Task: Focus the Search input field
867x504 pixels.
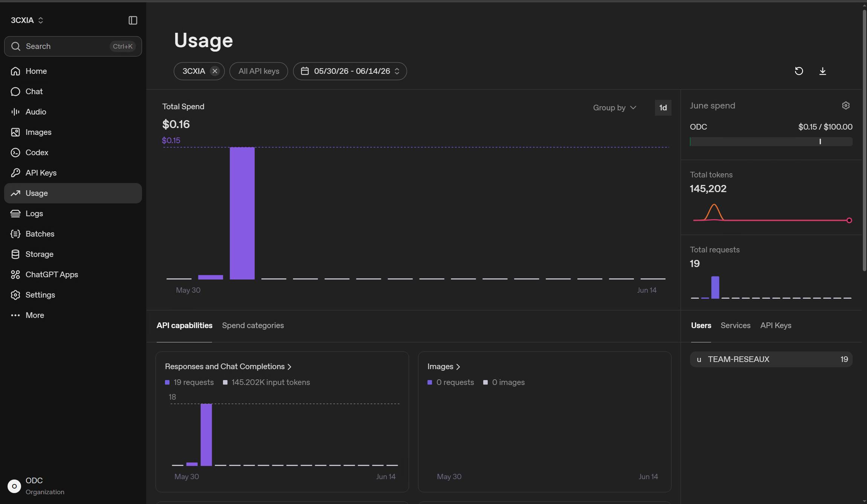Action: (73, 46)
